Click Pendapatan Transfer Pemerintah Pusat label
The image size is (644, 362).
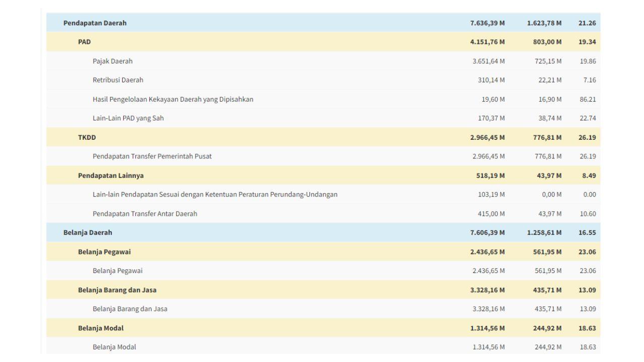click(x=152, y=156)
